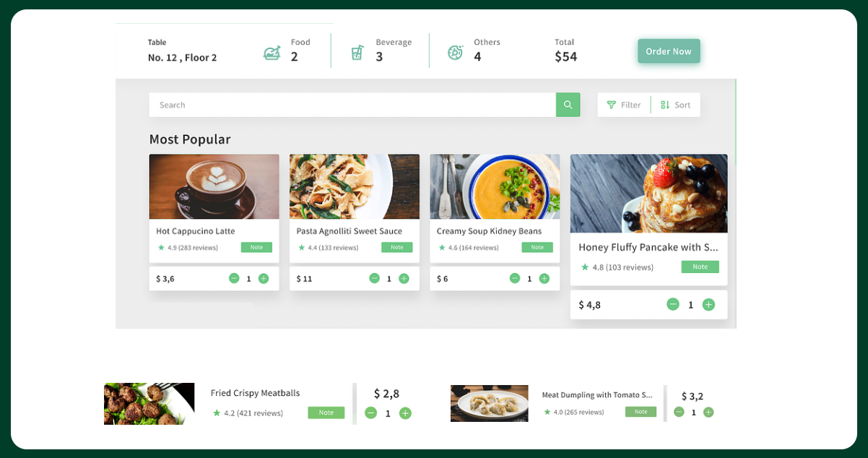Focus the Search input field
Image resolution: width=868 pixels, height=458 pixels.
352,105
